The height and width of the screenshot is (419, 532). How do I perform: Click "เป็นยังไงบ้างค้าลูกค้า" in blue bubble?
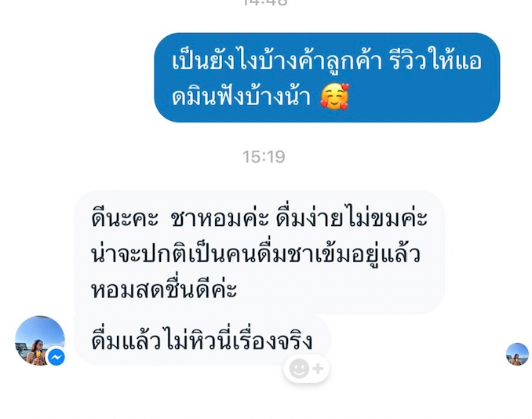click(x=277, y=61)
